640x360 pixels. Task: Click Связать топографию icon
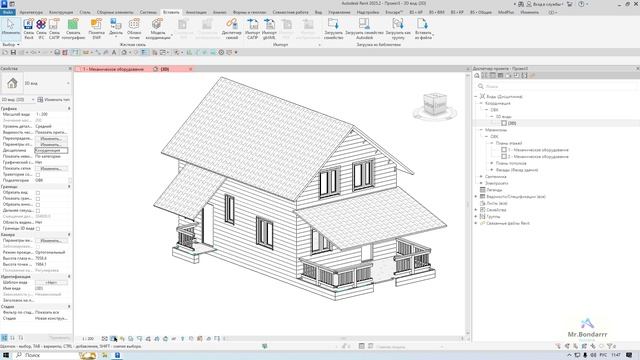click(x=73, y=29)
